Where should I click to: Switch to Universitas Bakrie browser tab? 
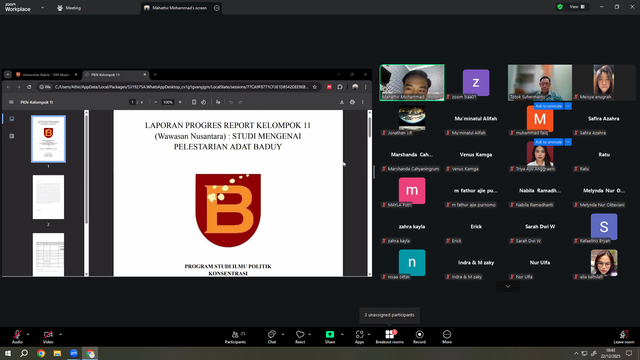[46, 75]
